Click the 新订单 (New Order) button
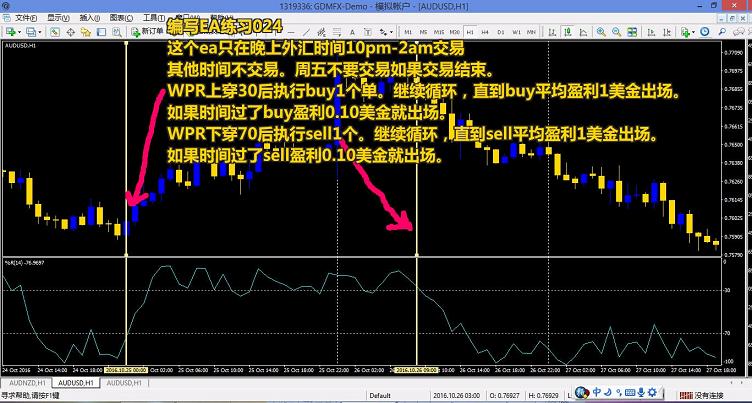The image size is (752, 403). pos(146,32)
